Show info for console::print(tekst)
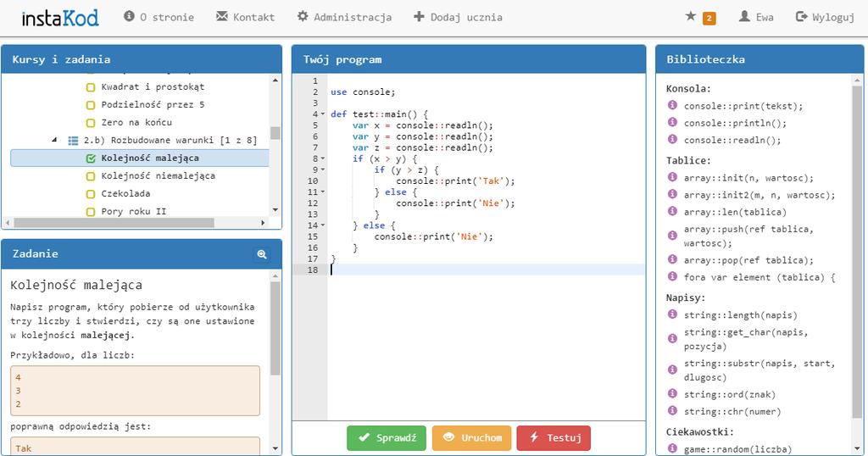This screenshot has height=456, width=868. pyautogui.click(x=672, y=105)
